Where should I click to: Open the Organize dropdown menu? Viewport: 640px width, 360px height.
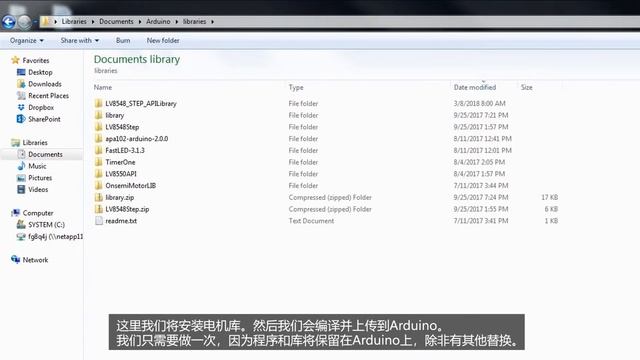[x=27, y=40]
